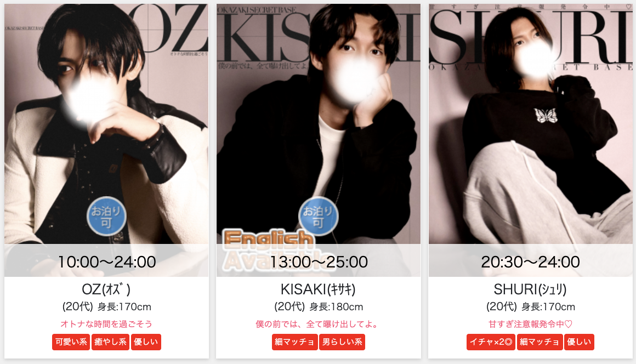The height and width of the screenshot is (364, 636).
Task: Select the 癒やし系 tag under OZ
Action: coord(110,342)
